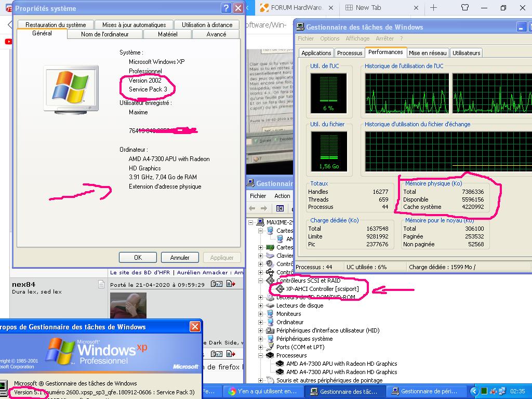
Task: Select the HID device category icon
Action: tap(270, 330)
